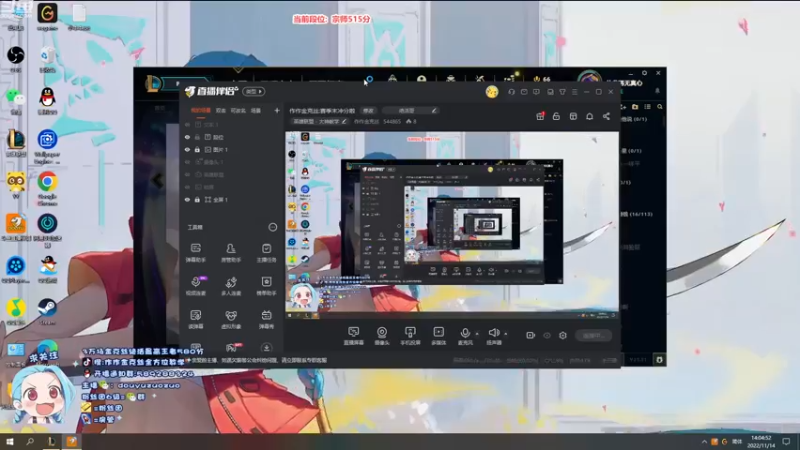Toggle visibility of the Camera 1 layer
The height and width of the screenshot is (450, 800).
click(x=187, y=162)
